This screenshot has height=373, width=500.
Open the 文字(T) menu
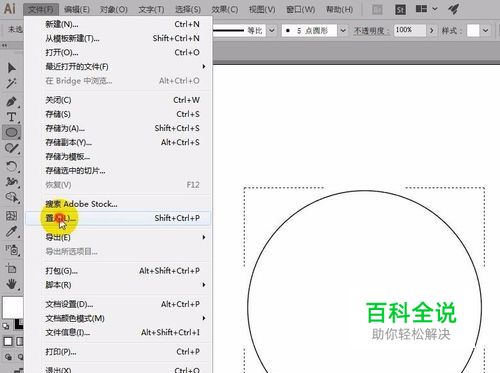coord(151,9)
